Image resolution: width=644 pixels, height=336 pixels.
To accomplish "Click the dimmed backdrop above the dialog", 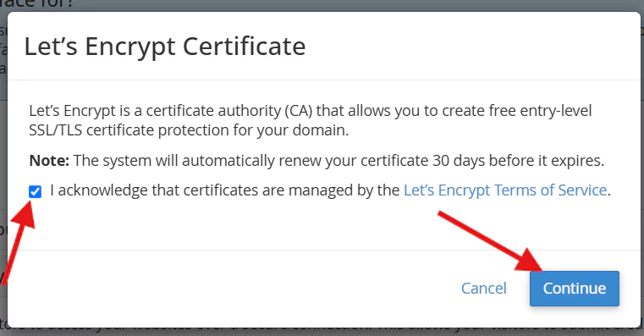I will tap(322, 5).
